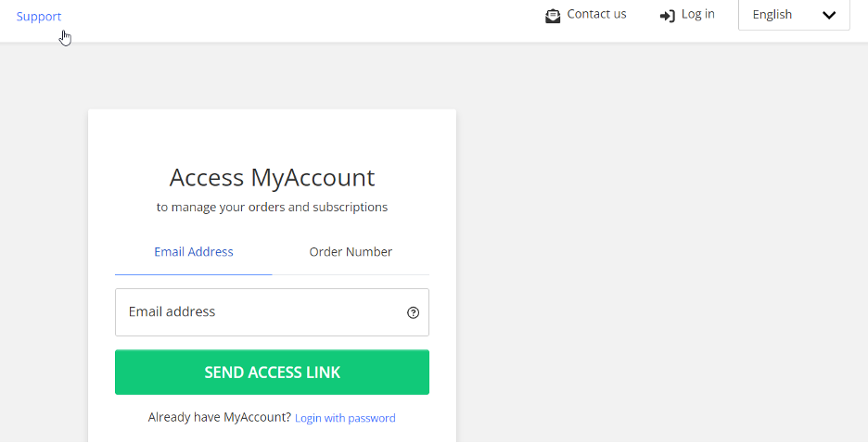Viewport: 868px width, 443px height.
Task: Go to the Support link
Action: (x=39, y=17)
